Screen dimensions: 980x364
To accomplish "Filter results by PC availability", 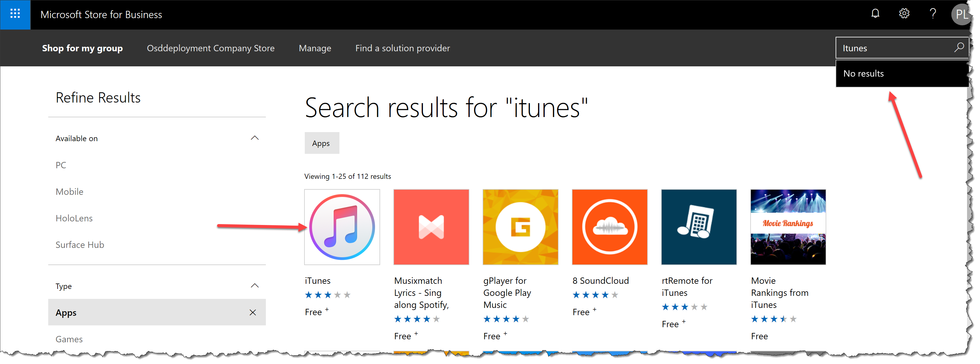I will click(x=61, y=165).
